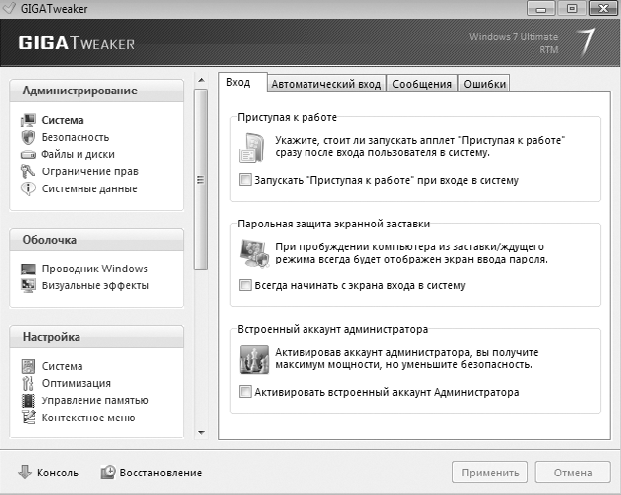621x495 pixels.
Task: Switch to the Автоматический вход tab
Action: click(x=326, y=84)
